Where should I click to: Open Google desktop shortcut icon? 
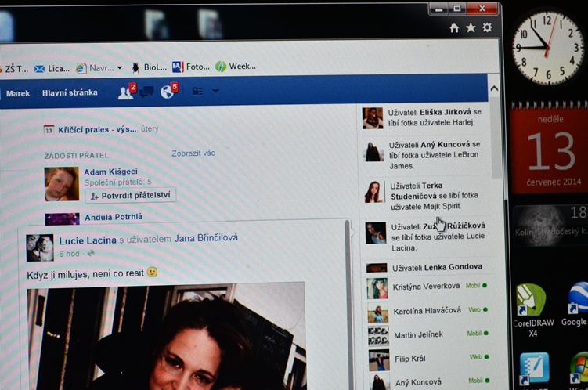575,305
